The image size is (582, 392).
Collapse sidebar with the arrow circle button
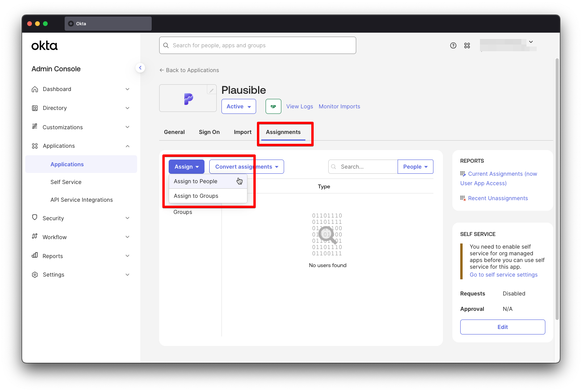tap(140, 68)
